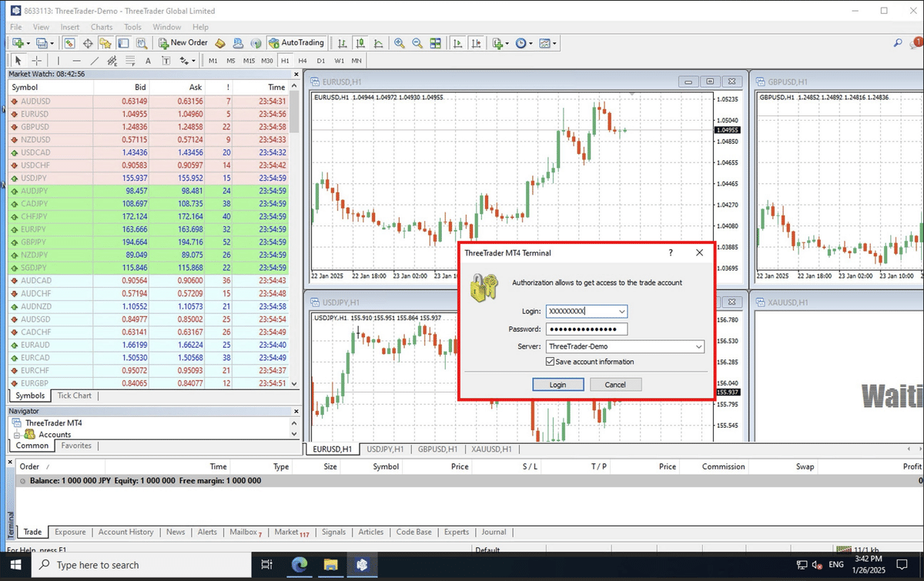The image size is (924, 581).
Task: Select the M15 timeframe button
Action: (x=249, y=60)
